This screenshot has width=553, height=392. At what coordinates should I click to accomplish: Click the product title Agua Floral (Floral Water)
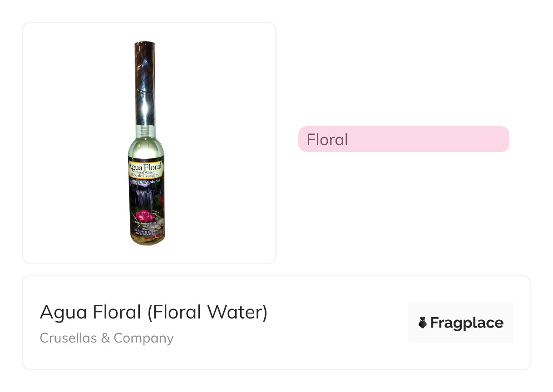pos(153,312)
